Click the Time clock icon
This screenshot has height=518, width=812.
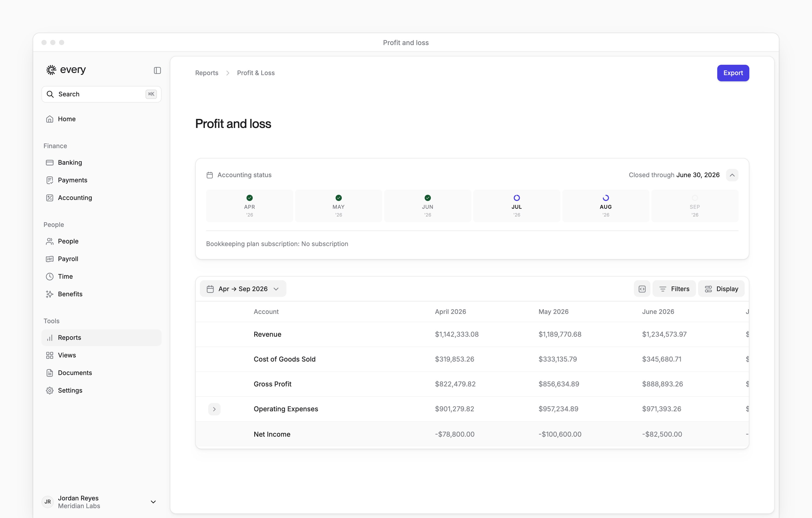[x=49, y=276]
